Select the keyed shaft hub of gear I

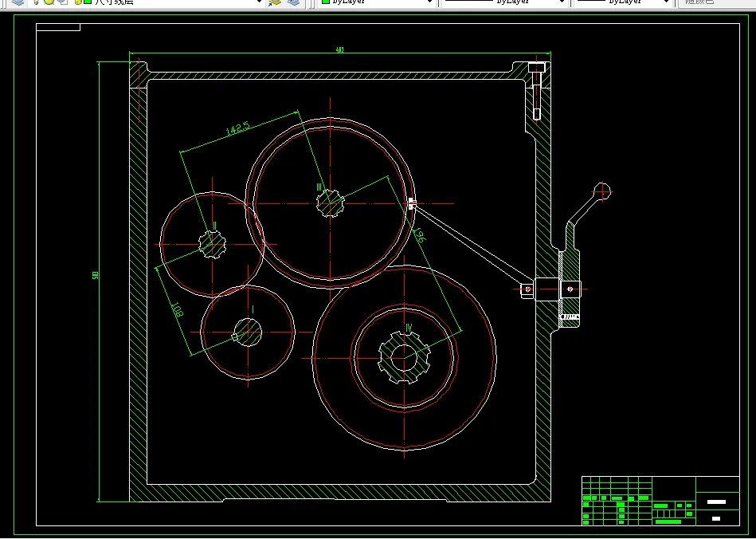coord(247,332)
